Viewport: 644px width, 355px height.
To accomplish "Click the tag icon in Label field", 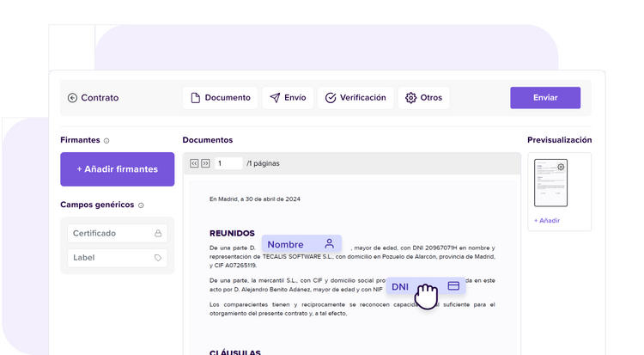I will [158, 258].
